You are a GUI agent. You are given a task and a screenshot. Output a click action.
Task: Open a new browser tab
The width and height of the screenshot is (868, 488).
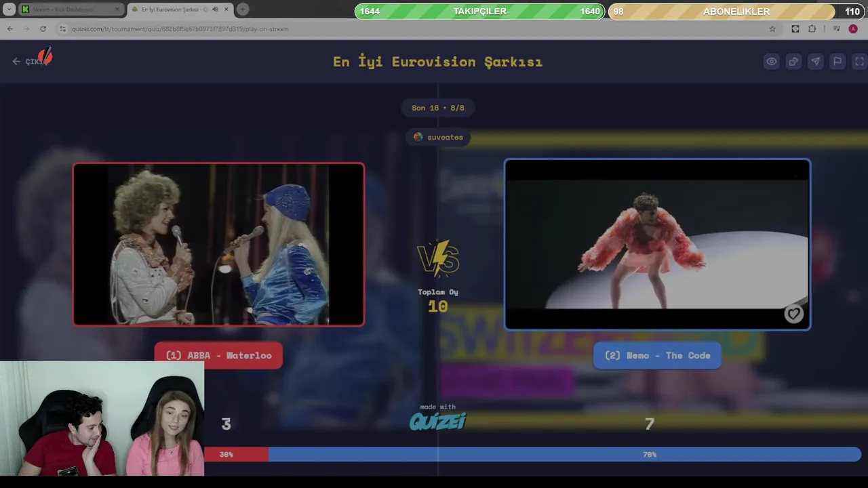(x=242, y=9)
